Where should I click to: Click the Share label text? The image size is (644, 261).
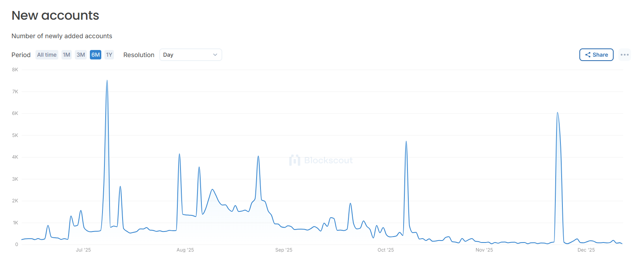tap(600, 55)
